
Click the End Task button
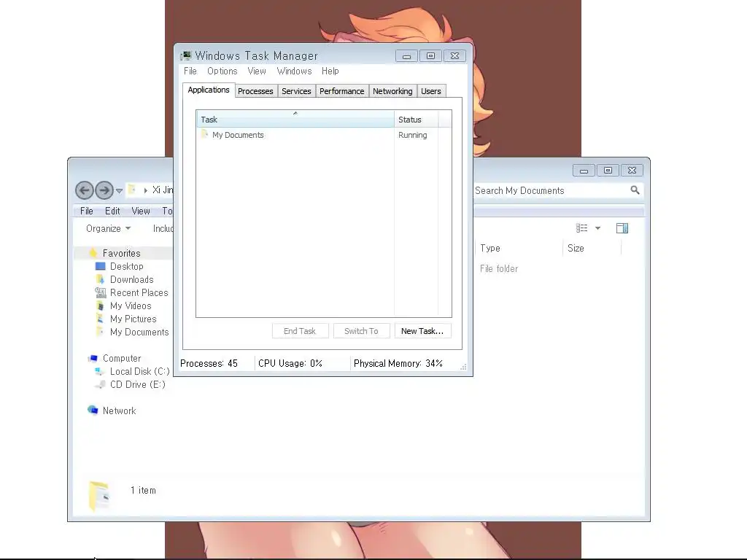pyautogui.click(x=300, y=331)
